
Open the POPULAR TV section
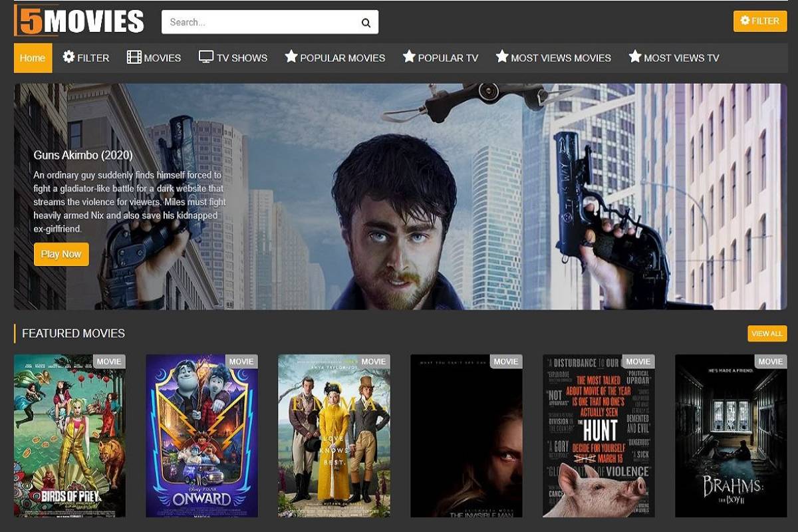[x=440, y=58]
